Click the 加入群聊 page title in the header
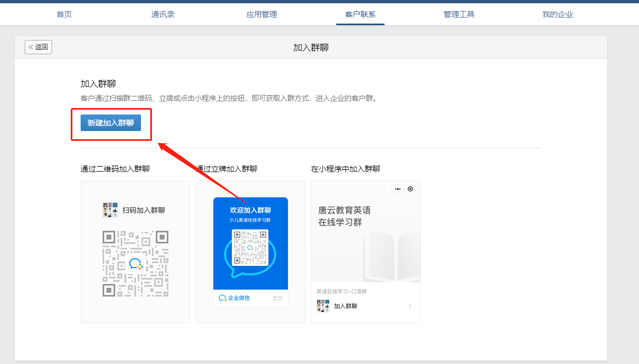Screen dimensions: 639x364 [311, 48]
